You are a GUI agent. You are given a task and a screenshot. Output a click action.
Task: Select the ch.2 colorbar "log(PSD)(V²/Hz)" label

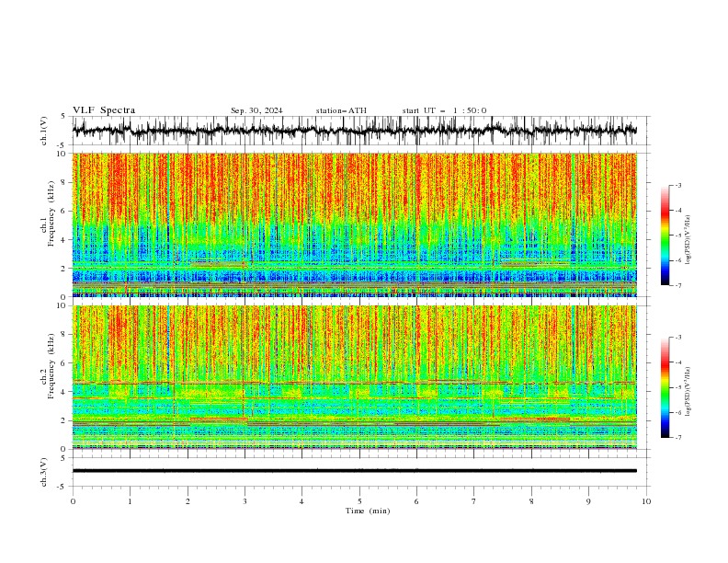pos(688,392)
